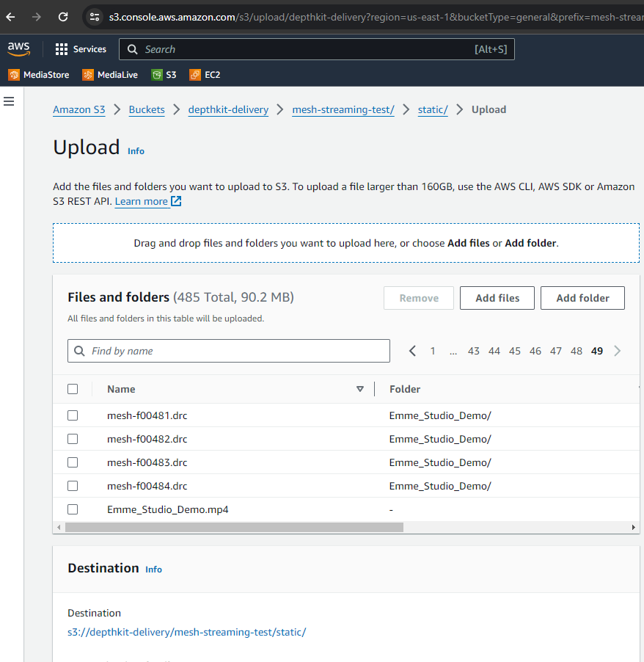Focus the Find by name input field
The height and width of the screenshot is (662, 644).
click(228, 351)
